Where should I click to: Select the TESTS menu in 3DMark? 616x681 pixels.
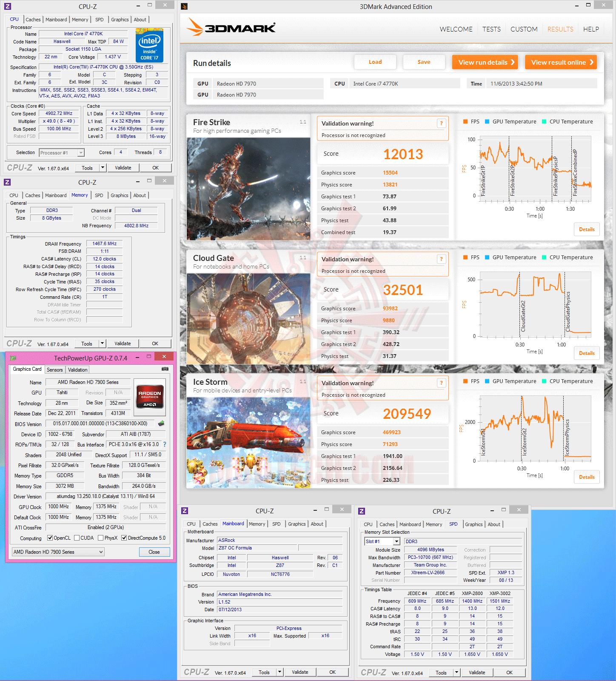point(491,29)
